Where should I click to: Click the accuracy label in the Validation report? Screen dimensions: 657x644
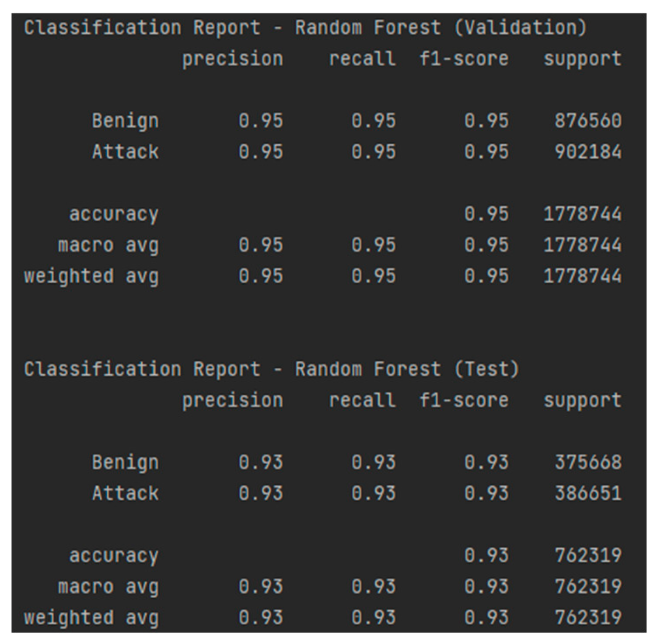click(114, 214)
